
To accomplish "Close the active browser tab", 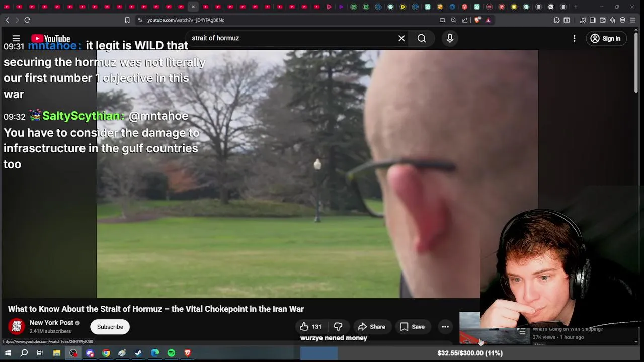I will tap(193, 7).
